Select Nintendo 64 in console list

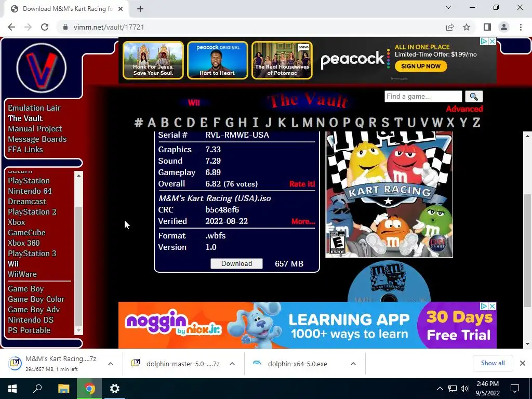pyautogui.click(x=30, y=191)
